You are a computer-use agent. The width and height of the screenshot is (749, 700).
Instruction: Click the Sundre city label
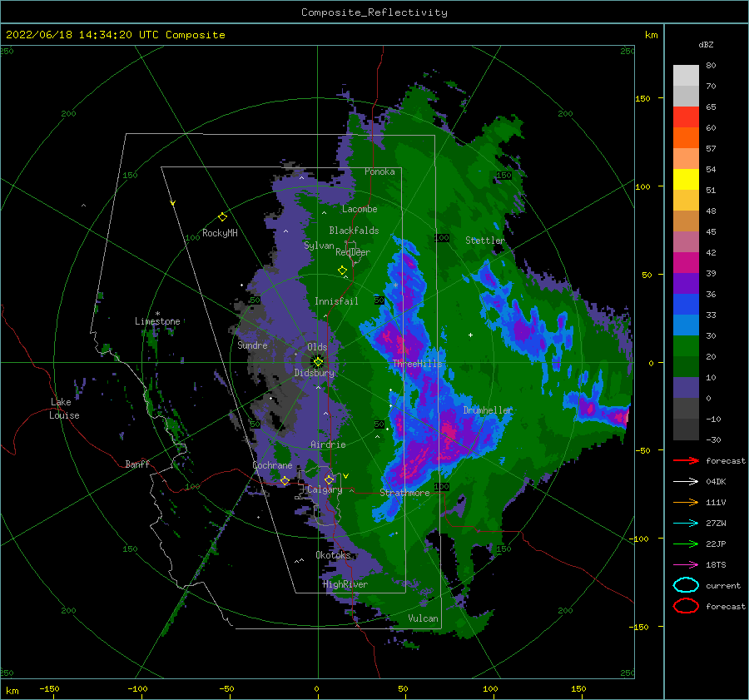(252, 345)
